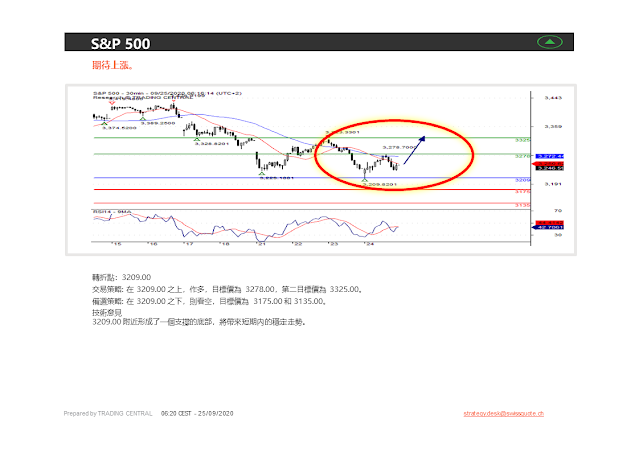The height and width of the screenshot is (452, 639).
Task: Open the S&P 500 30min chart image
Action: [x=321, y=170]
